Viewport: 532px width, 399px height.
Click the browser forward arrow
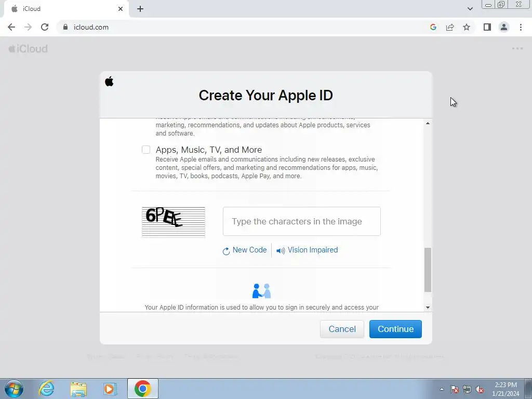pyautogui.click(x=28, y=27)
